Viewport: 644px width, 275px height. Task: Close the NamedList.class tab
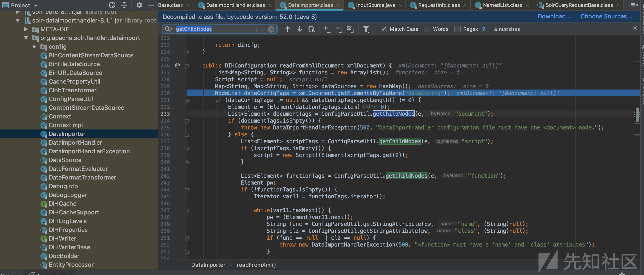coord(527,5)
